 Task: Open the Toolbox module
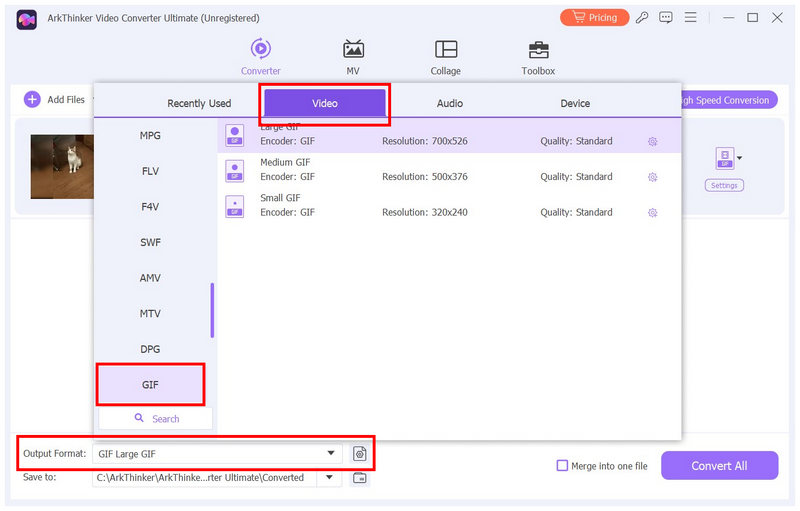click(x=538, y=57)
